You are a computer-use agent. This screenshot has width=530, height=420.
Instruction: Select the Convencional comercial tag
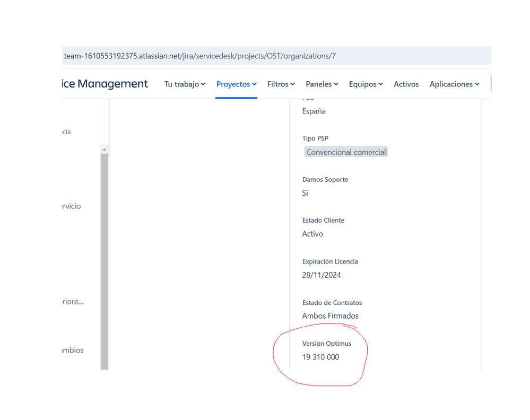pyautogui.click(x=346, y=152)
